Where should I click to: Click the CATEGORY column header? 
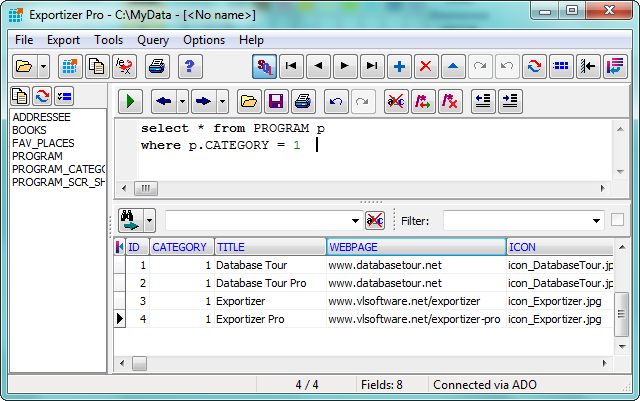pyautogui.click(x=182, y=247)
